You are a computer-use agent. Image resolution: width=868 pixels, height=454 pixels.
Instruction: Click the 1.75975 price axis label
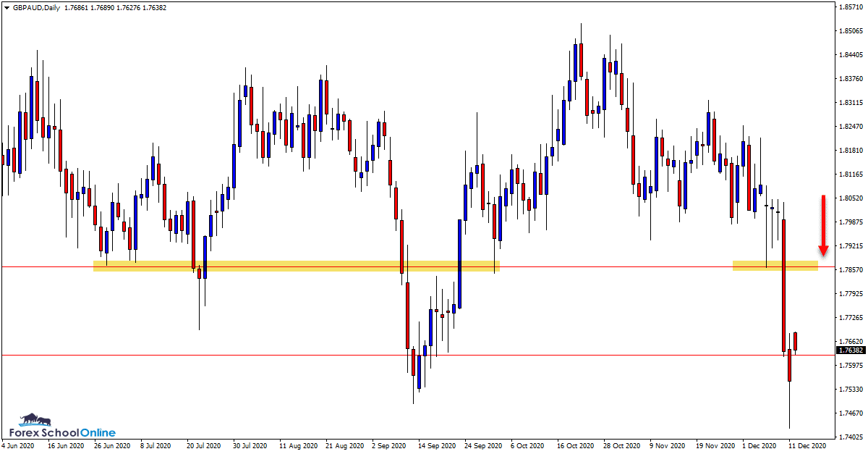851,366
